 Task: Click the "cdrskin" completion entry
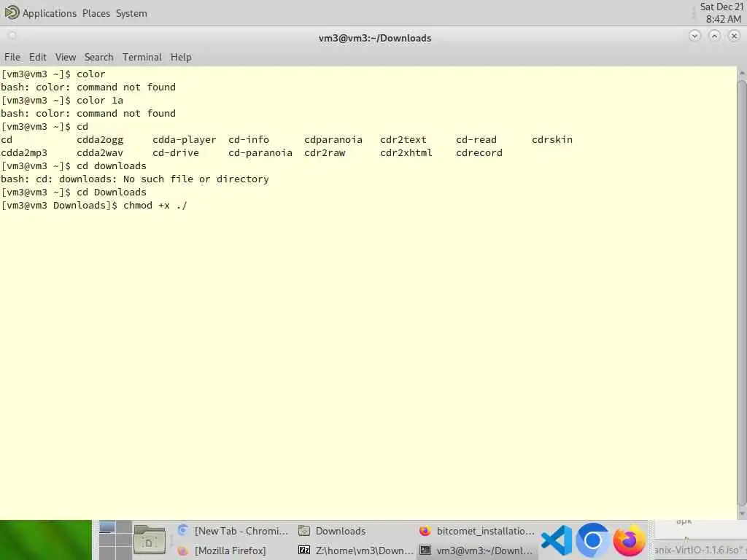pos(552,140)
